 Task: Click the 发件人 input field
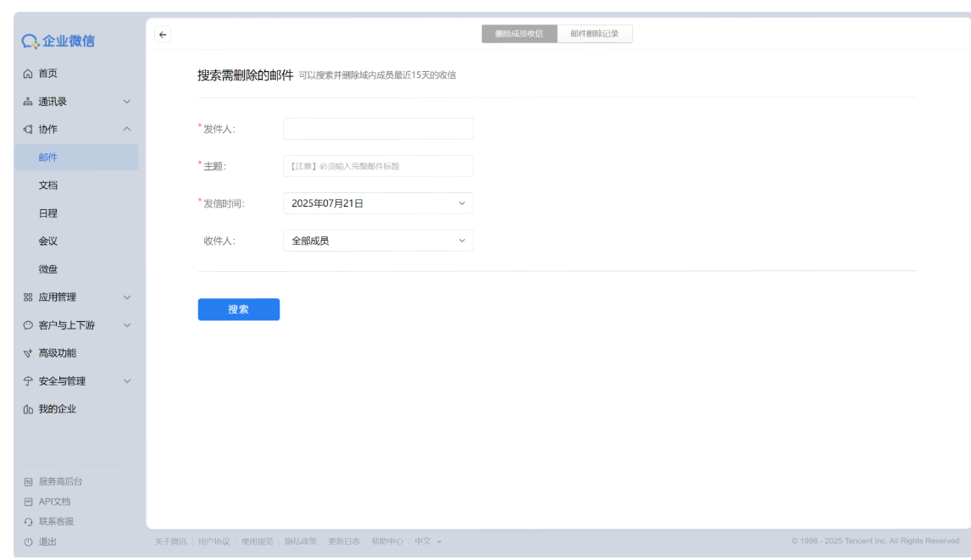379,129
